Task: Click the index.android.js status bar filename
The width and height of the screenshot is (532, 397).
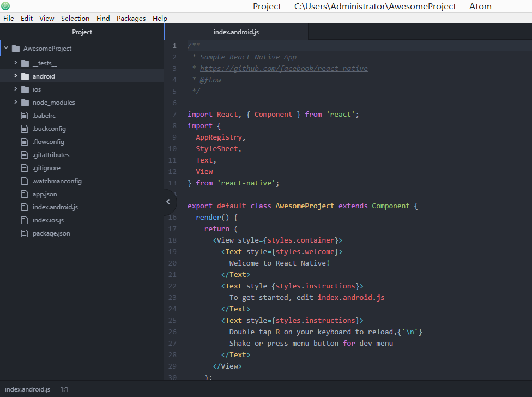Action: [27, 389]
